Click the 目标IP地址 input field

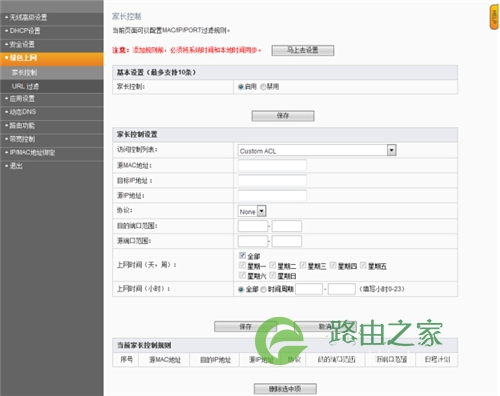272,180
